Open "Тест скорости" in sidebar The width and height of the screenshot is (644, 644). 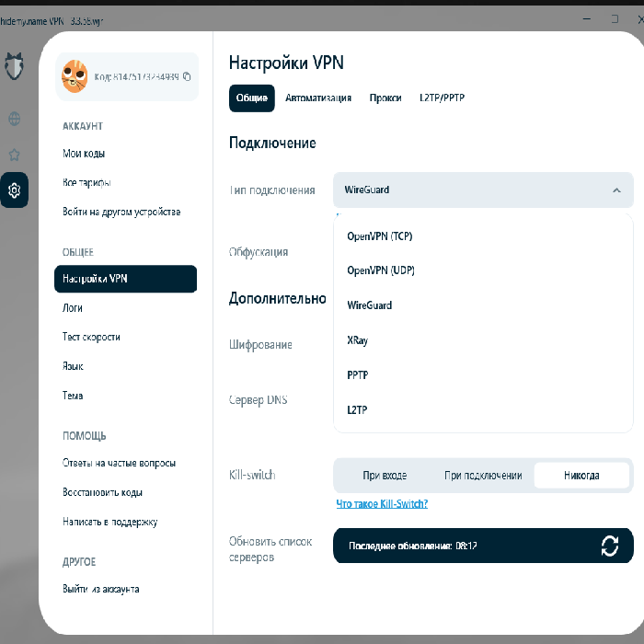pos(91,337)
